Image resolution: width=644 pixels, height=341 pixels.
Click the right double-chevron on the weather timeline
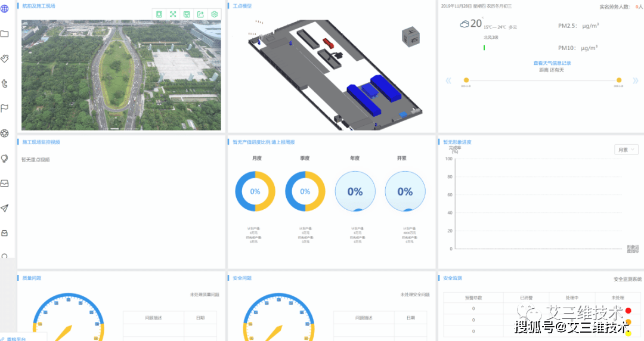tap(636, 80)
